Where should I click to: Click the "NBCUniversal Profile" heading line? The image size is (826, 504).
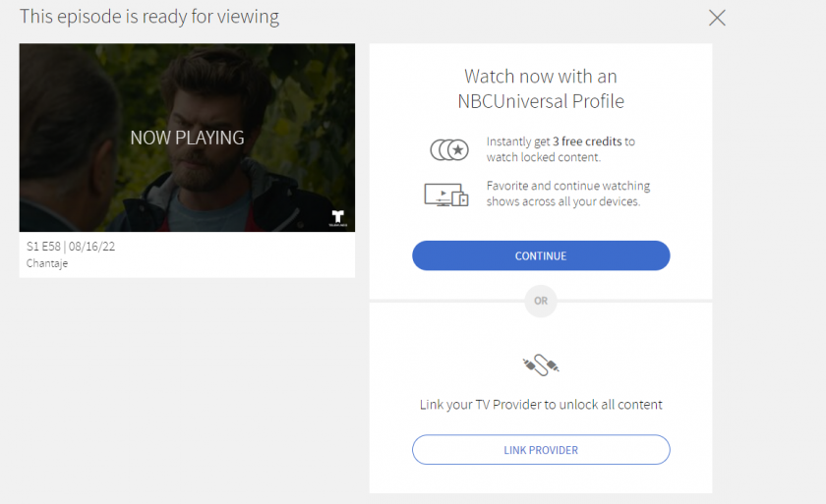coord(541,101)
